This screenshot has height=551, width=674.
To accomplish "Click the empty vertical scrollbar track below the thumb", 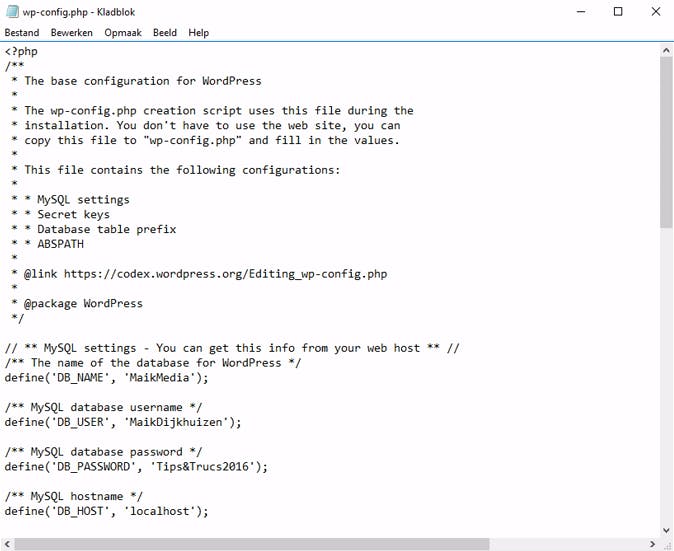I will click(667, 380).
